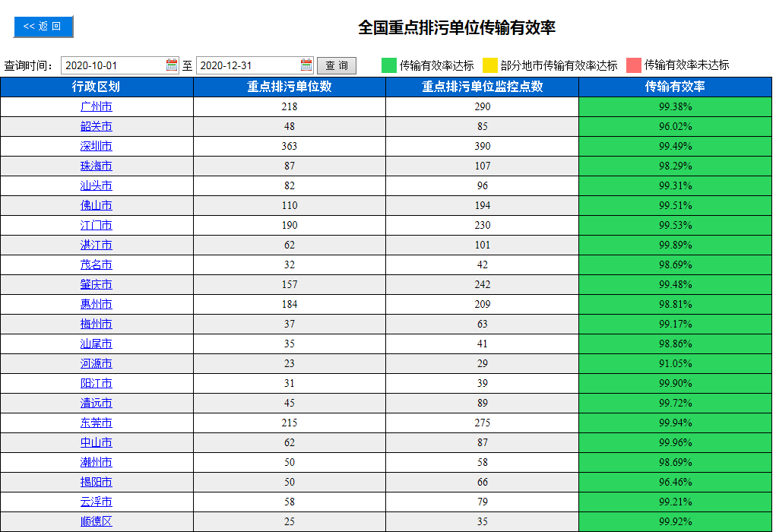This screenshot has width=776, height=532.
Task: Open 河源市 link
Action: point(97,364)
